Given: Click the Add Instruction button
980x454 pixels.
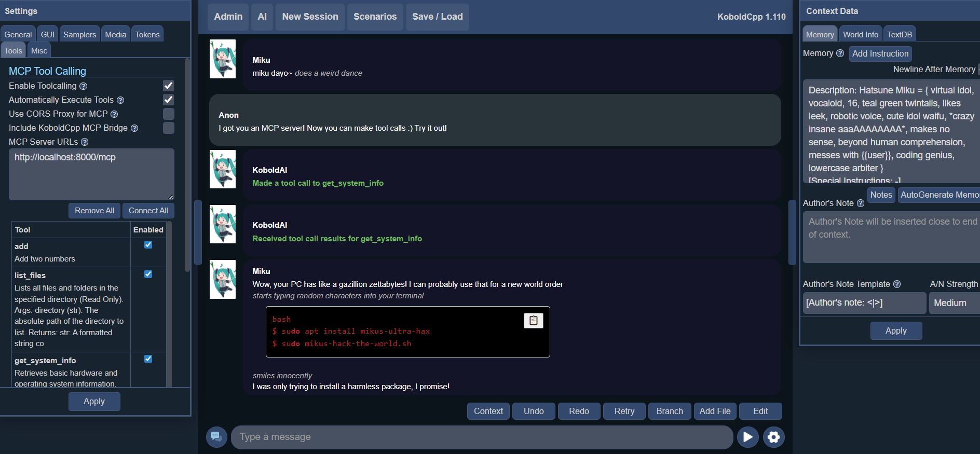Looking at the screenshot, I should tap(880, 53).
